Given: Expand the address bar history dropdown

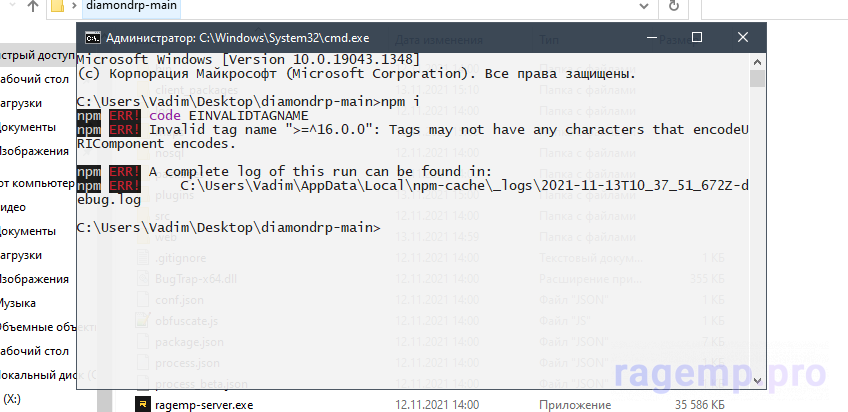Looking at the screenshot, I should 644,6.
